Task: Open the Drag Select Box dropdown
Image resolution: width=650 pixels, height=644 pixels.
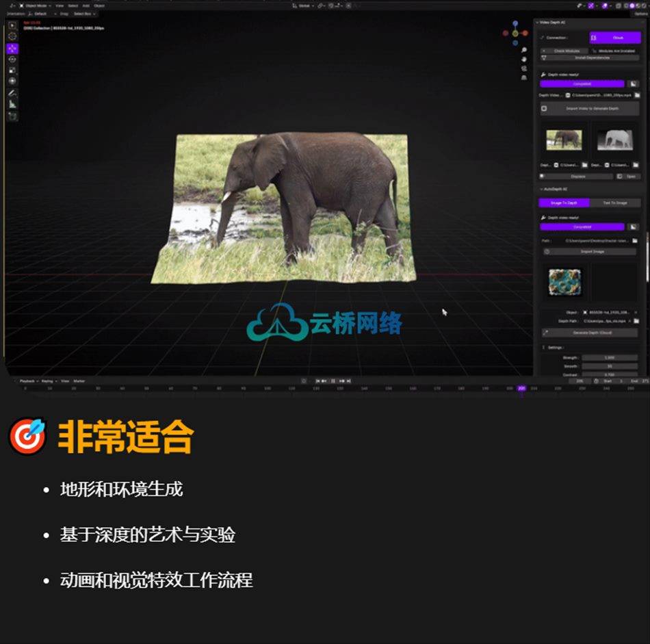Action: pos(84,14)
